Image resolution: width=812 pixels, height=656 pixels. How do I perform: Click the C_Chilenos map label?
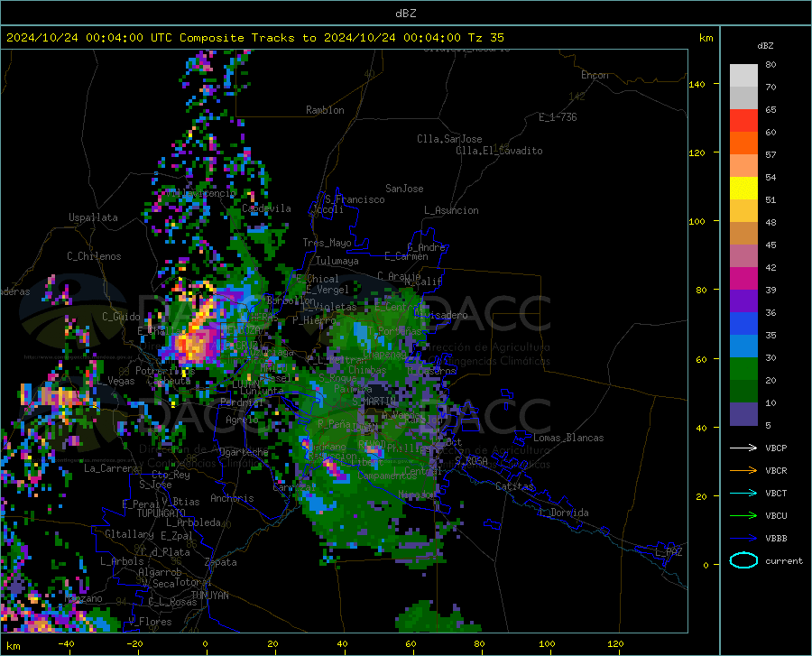[94, 256]
